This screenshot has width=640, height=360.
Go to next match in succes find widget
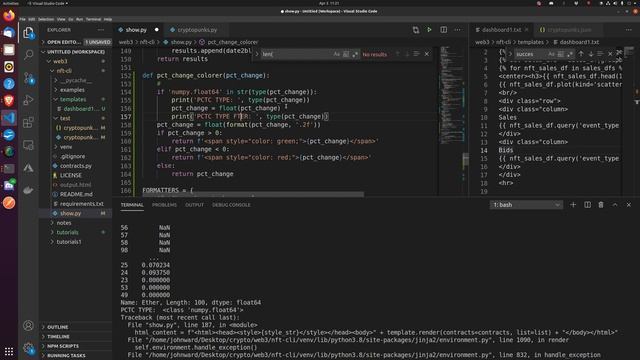click(x=591, y=54)
